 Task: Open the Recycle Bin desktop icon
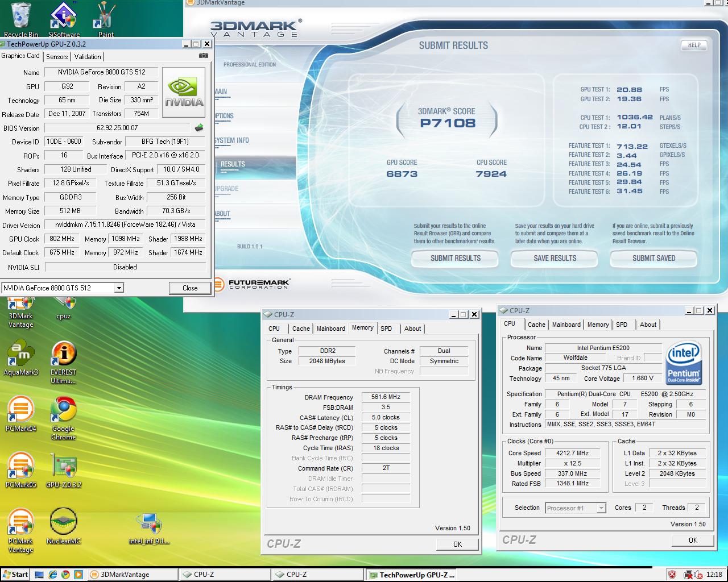click(x=21, y=19)
